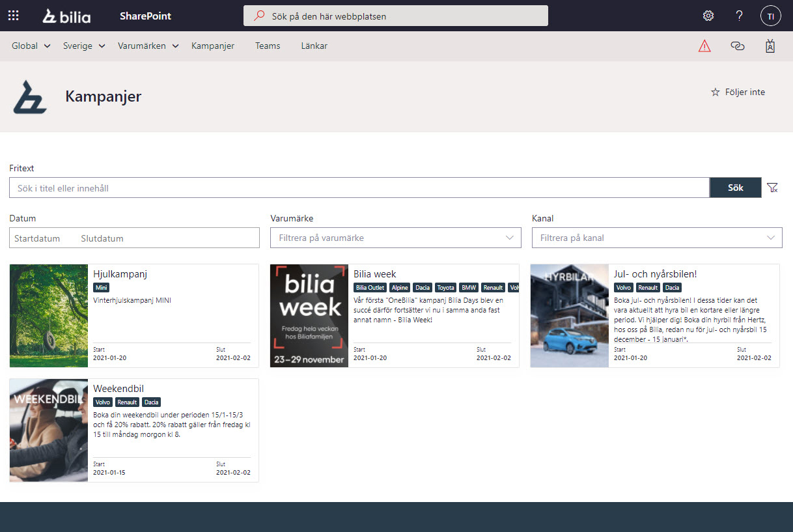Open the Hjulkampanj campaign thumbnail

49,316
